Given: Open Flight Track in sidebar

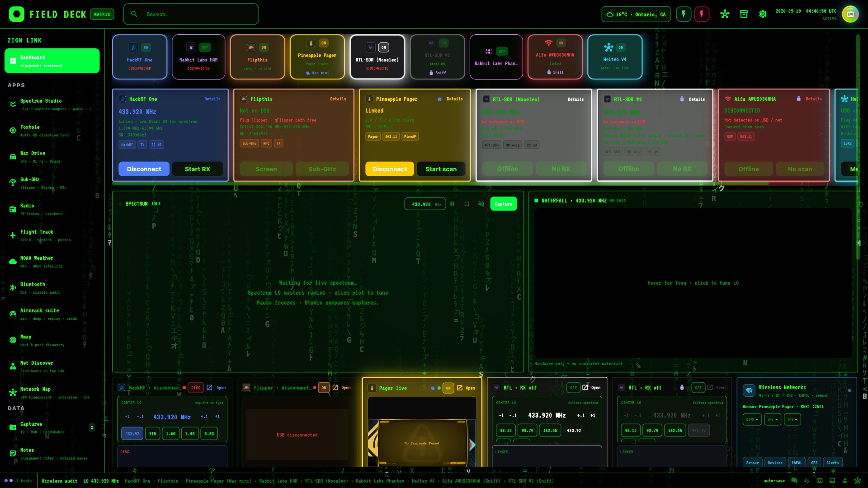Looking at the screenshot, I should point(52,235).
